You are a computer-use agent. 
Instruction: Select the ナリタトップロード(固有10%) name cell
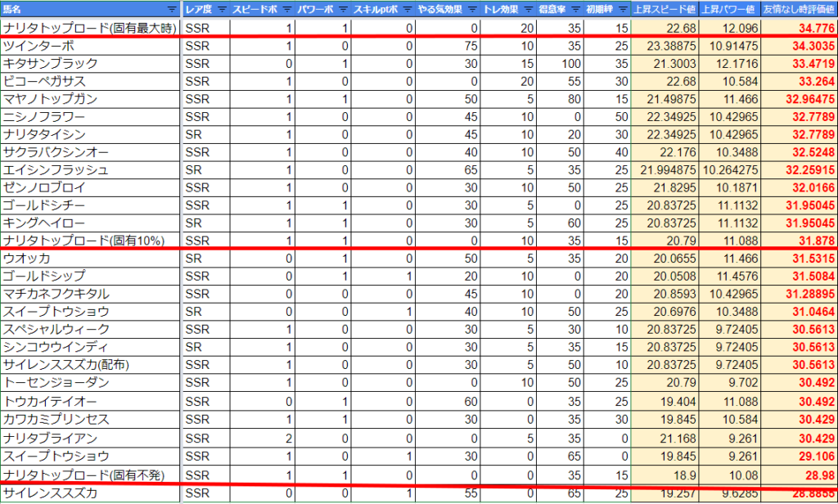(x=90, y=241)
